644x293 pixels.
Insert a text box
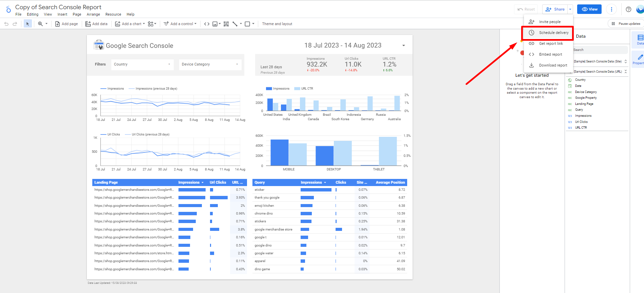226,24
